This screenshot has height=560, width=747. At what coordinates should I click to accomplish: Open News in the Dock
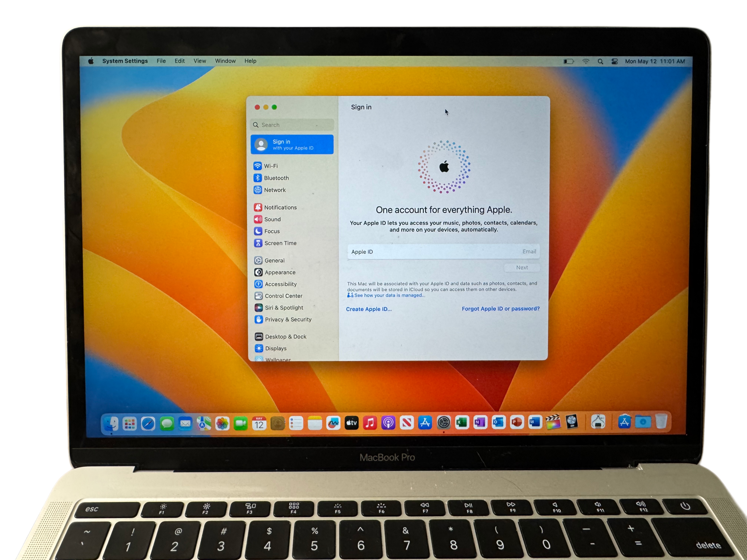pyautogui.click(x=407, y=423)
